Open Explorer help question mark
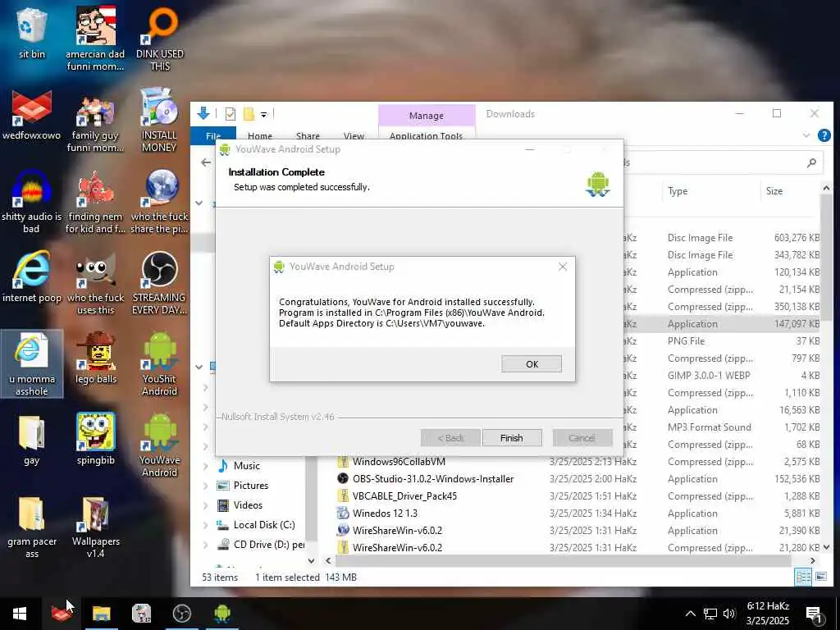 click(x=824, y=135)
